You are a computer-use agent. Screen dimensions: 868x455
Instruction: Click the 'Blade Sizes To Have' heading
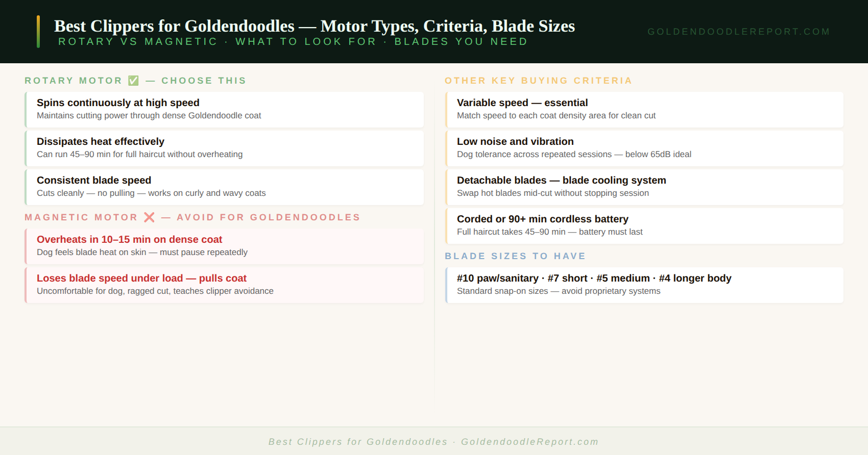[515, 256]
